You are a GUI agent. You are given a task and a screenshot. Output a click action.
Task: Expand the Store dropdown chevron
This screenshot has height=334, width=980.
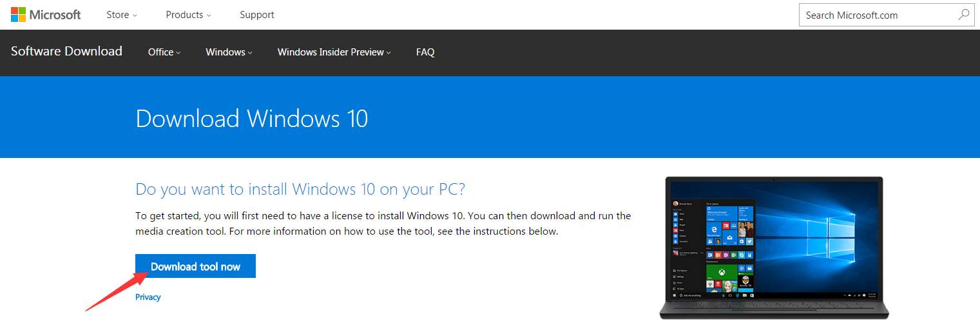(135, 15)
